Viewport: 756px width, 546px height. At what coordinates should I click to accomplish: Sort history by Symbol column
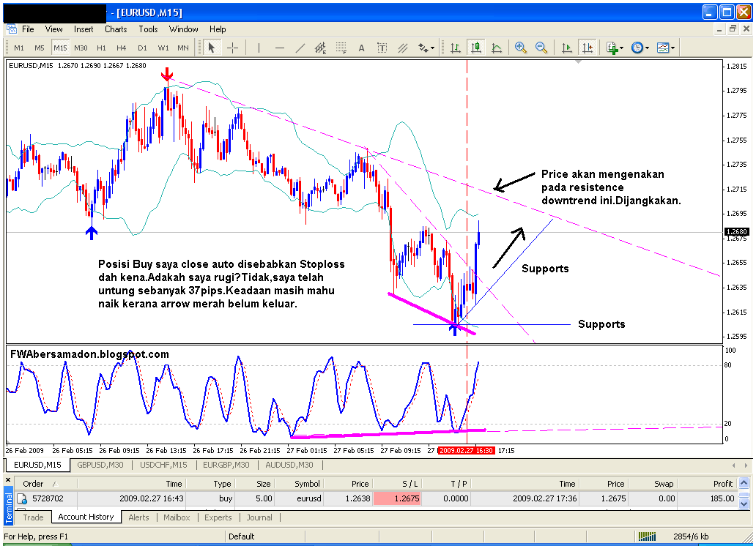coord(299,483)
